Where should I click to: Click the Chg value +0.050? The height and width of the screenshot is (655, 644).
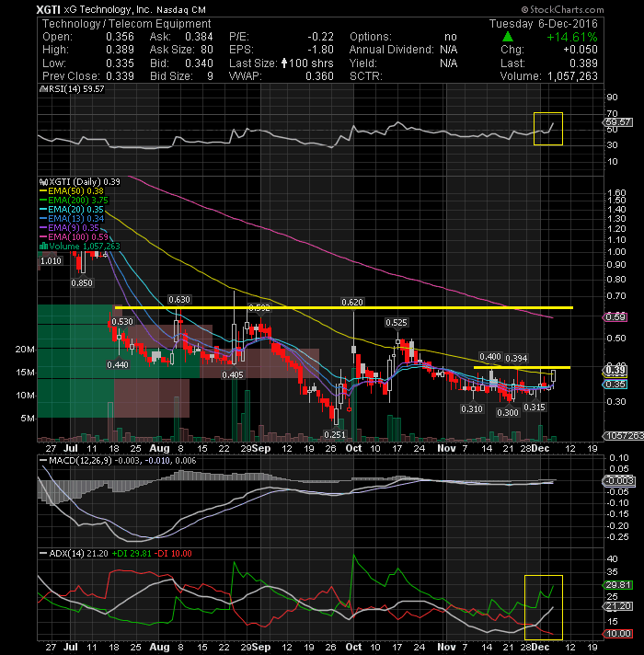[x=581, y=50]
